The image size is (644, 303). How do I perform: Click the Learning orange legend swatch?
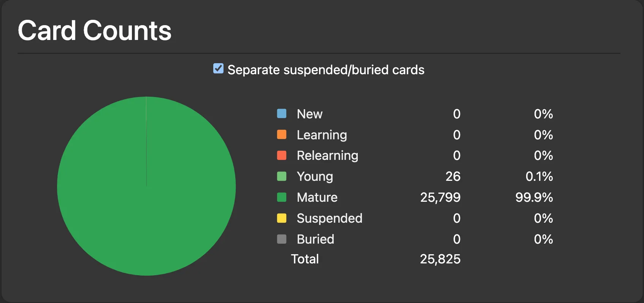(x=282, y=134)
